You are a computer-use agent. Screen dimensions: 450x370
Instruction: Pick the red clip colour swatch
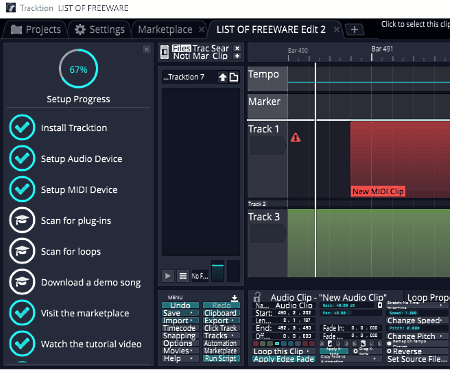coord(256,343)
